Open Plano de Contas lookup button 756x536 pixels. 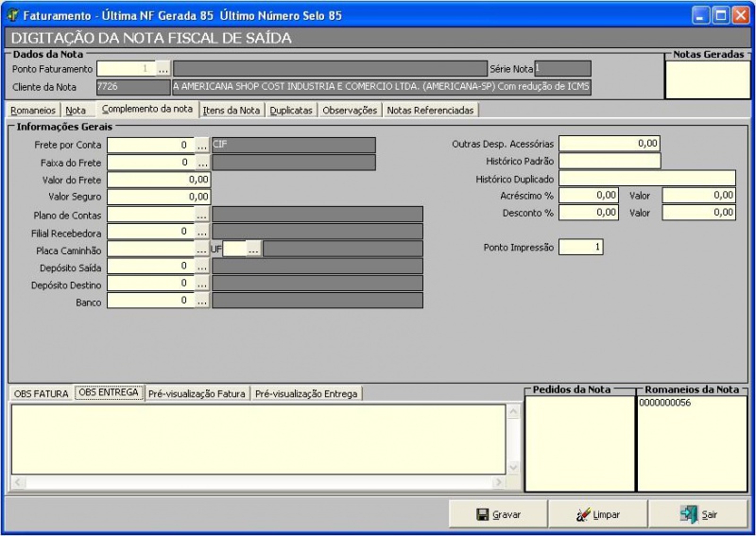coord(202,215)
